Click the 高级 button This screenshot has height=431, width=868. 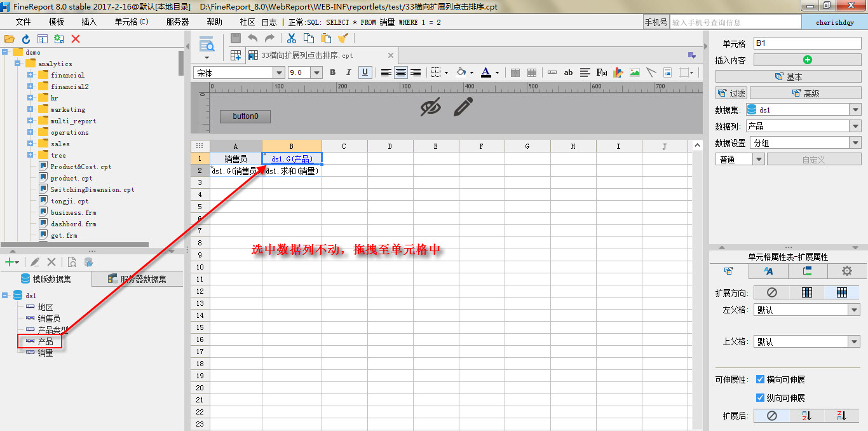pos(806,93)
